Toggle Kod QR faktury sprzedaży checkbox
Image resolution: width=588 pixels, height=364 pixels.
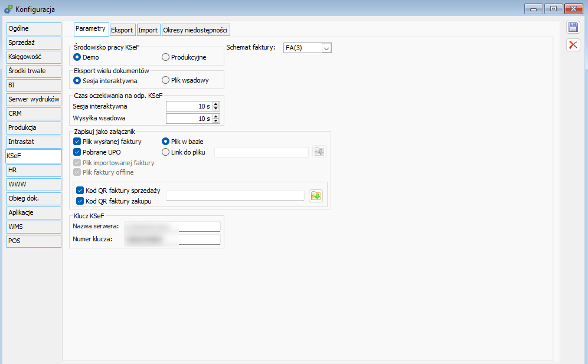point(80,191)
